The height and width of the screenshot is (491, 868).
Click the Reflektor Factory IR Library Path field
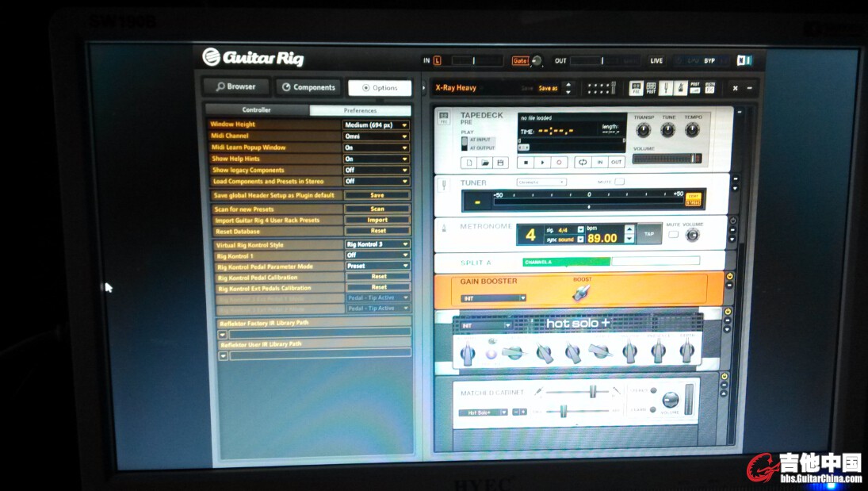(x=320, y=334)
